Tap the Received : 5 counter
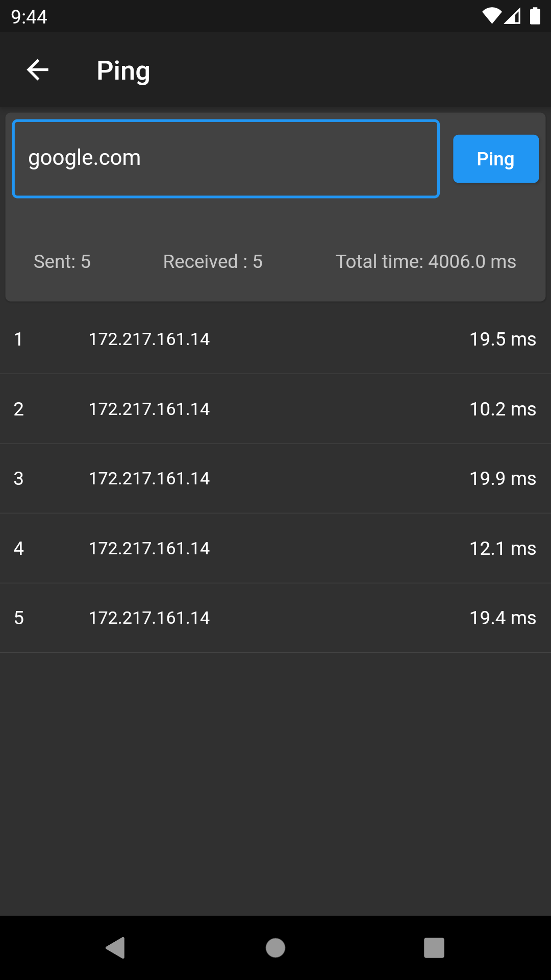The height and width of the screenshot is (980, 551). (213, 262)
